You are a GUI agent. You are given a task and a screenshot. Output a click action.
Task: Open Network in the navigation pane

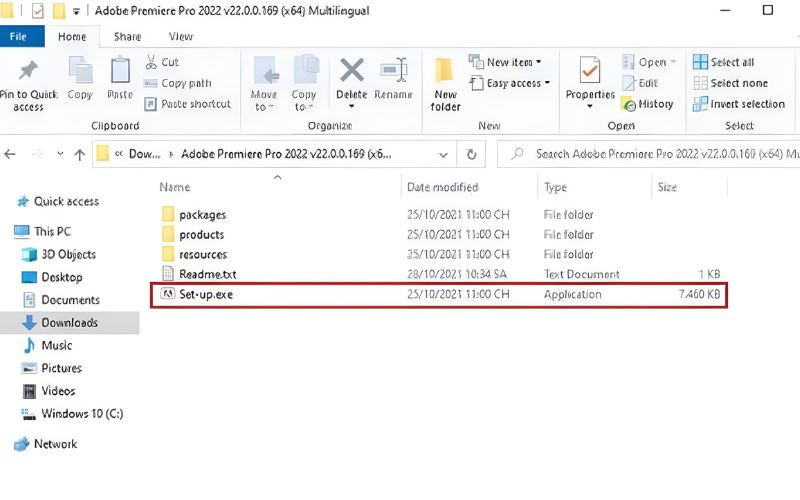coord(46,444)
